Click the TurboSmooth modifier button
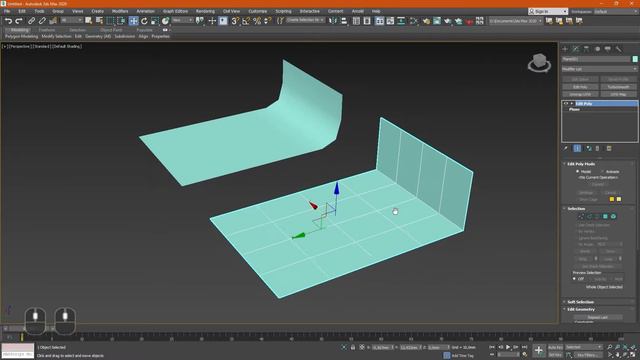The width and height of the screenshot is (640, 360). pos(618,87)
